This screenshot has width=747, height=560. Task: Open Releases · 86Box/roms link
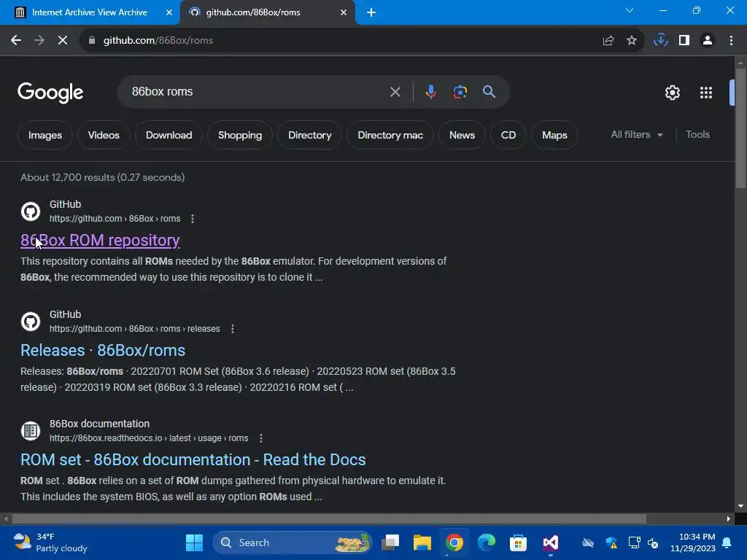[x=102, y=351]
